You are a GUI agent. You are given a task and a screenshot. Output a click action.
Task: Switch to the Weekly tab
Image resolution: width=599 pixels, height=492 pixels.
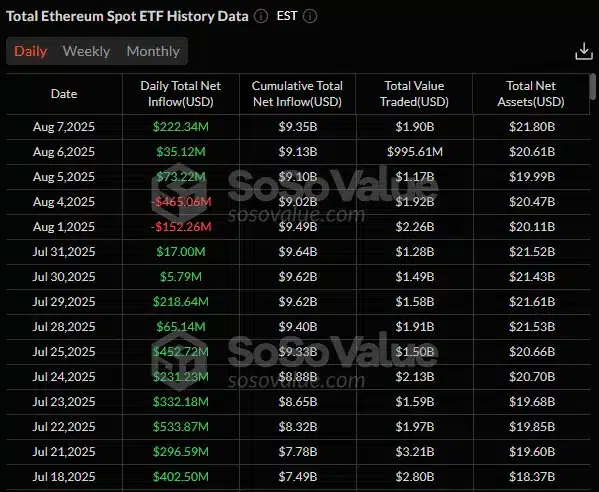pyautogui.click(x=86, y=51)
